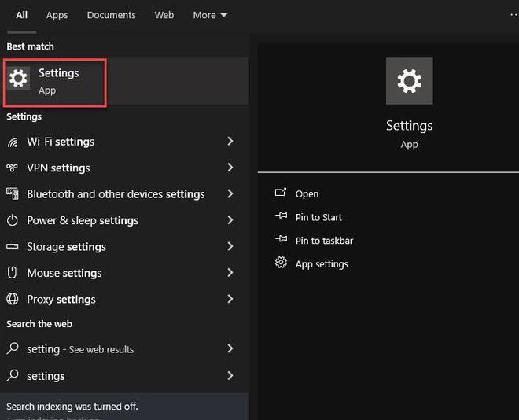Expand the Storage settings chevron arrow
The width and height of the screenshot is (519, 420).
tap(230, 247)
